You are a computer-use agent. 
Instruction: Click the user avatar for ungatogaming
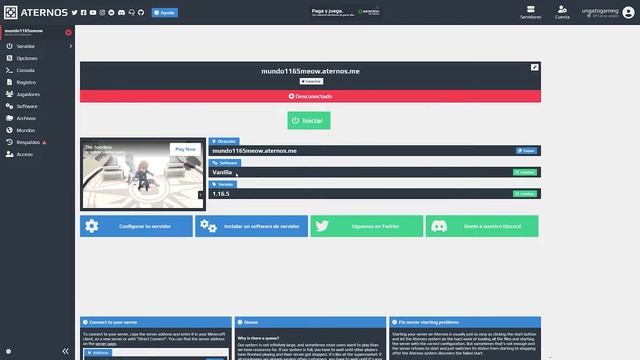(x=628, y=13)
